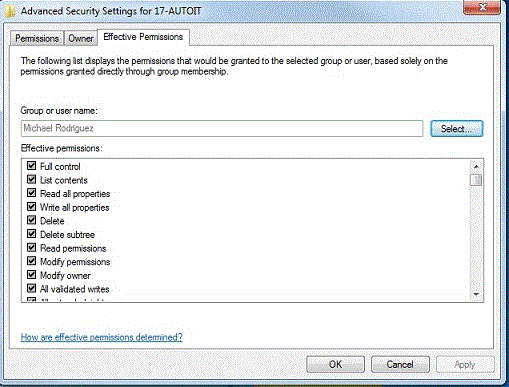Toggle the Modify permissions checkbox
Image resolution: width=509 pixels, height=387 pixels.
click(31, 261)
